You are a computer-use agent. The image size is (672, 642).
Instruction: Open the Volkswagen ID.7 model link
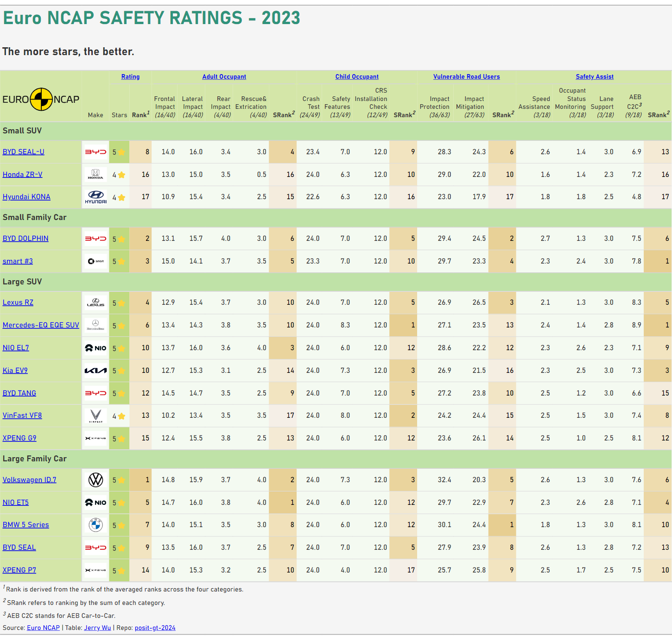click(x=30, y=480)
